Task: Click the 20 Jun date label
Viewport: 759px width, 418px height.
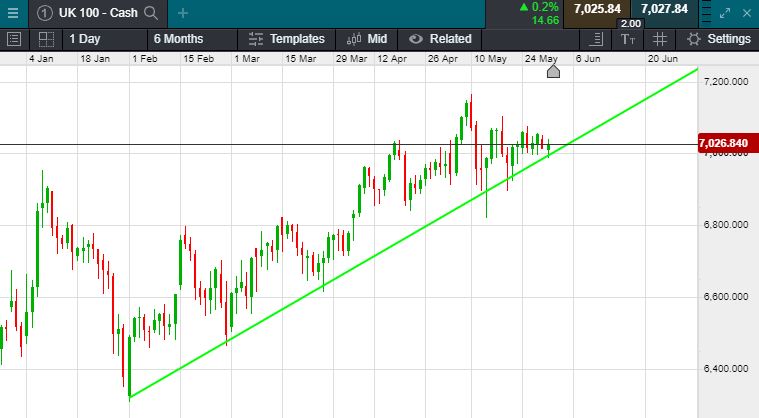Action: 663,59
